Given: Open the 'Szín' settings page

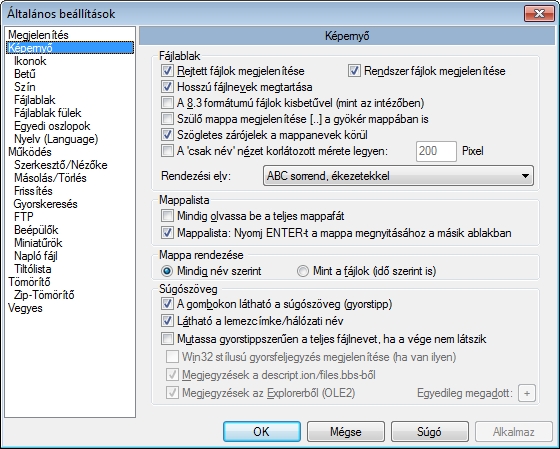Looking at the screenshot, I should [25, 87].
